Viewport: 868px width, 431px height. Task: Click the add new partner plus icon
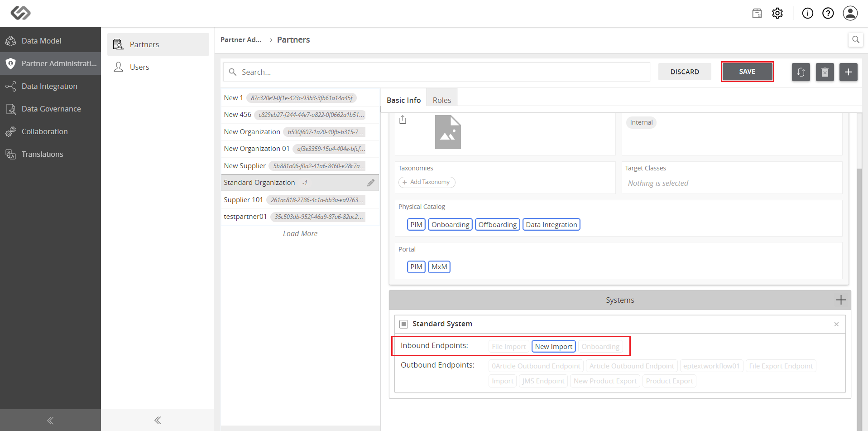coord(849,72)
